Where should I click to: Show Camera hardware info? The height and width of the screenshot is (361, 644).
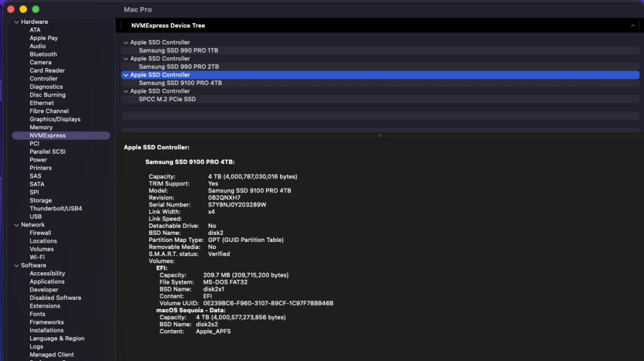click(x=40, y=62)
